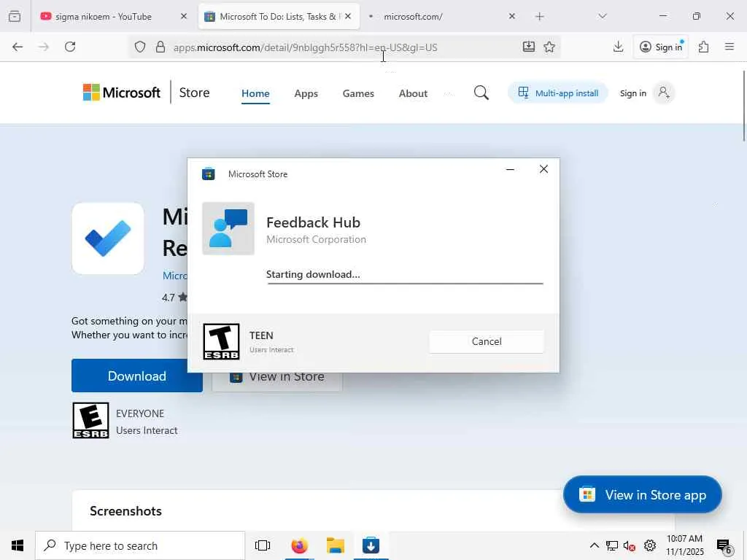This screenshot has width=747, height=560.
Task: Click the Starting download progress bar
Action: pyautogui.click(x=405, y=284)
